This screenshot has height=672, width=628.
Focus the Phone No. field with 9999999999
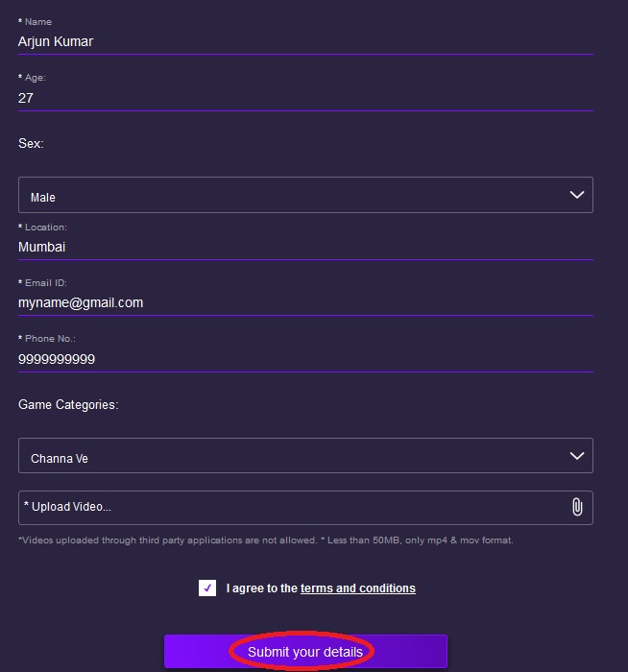pos(305,359)
